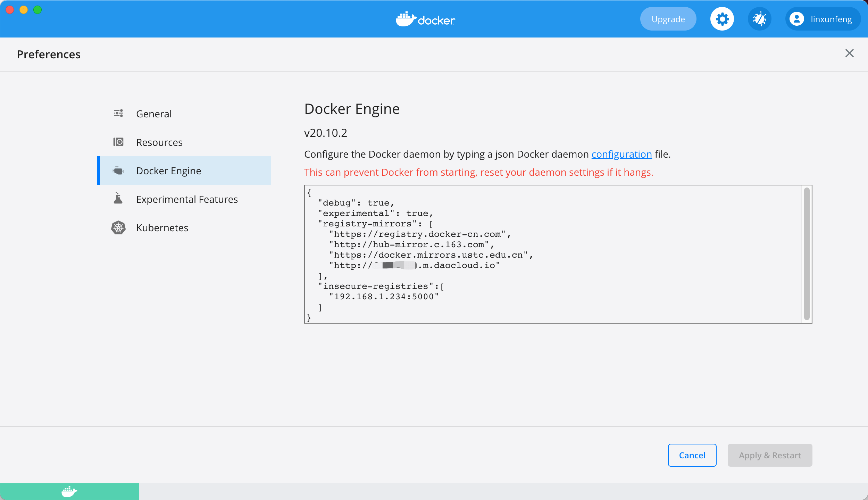Click the settings gear icon in header
Viewport: 868px width, 500px height.
[722, 19]
